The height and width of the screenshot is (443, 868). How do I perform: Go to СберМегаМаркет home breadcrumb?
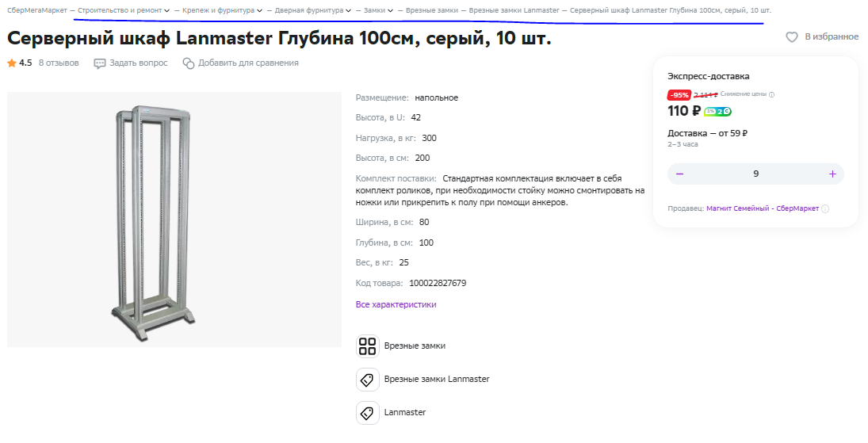click(x=37, y=10)
